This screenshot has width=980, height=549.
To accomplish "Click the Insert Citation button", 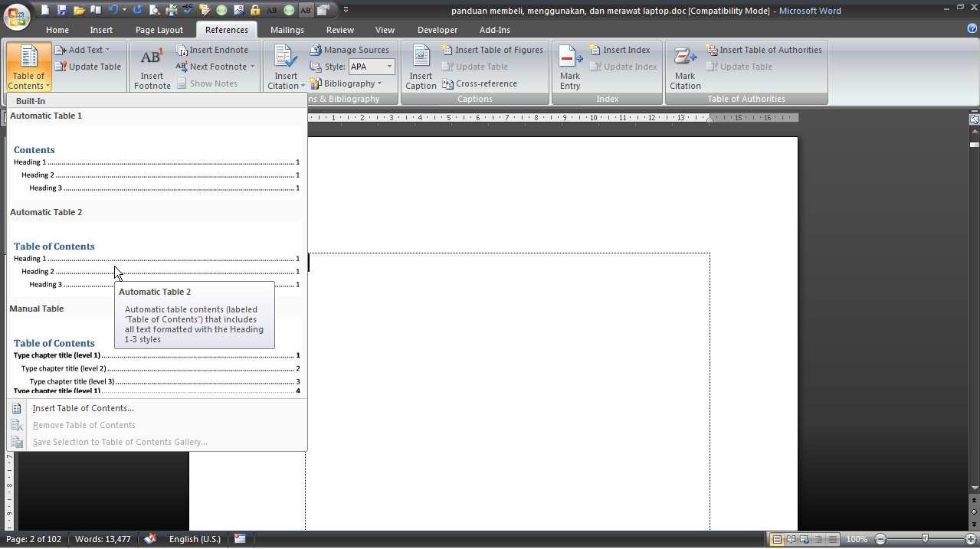I will [x=286, y=68].
